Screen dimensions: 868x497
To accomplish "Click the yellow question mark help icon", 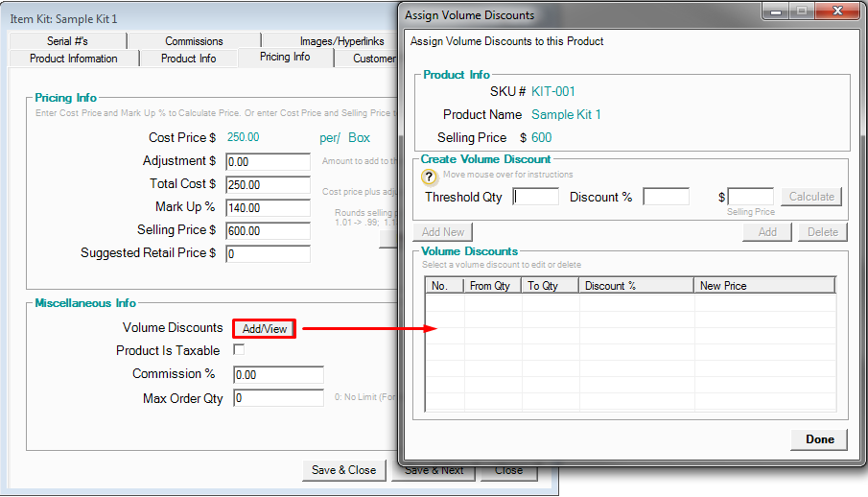I will pyautogui.click(x=430, y=177).
